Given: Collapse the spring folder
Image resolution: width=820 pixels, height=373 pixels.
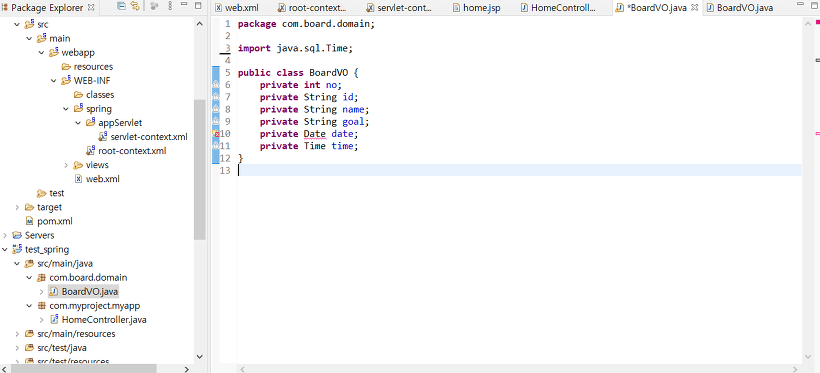Looking at the screenshot, I should coord(65,109).
